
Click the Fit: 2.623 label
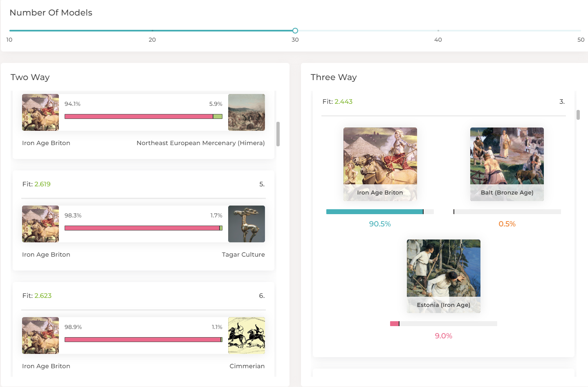coord(37,296)
